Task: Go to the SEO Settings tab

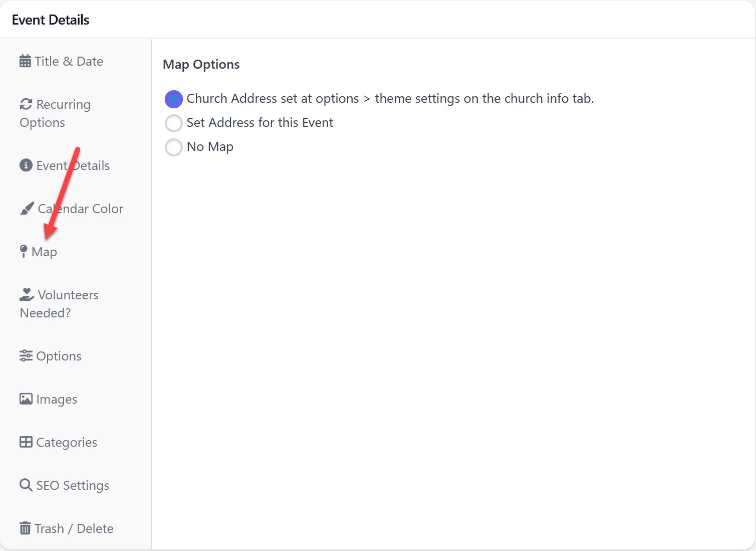Action: coord(73,485)
